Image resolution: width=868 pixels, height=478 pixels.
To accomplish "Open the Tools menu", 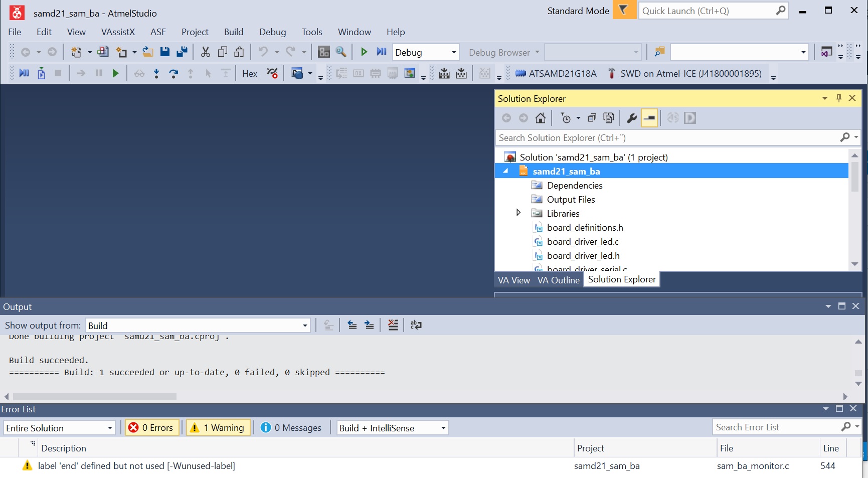I will 312,32.
